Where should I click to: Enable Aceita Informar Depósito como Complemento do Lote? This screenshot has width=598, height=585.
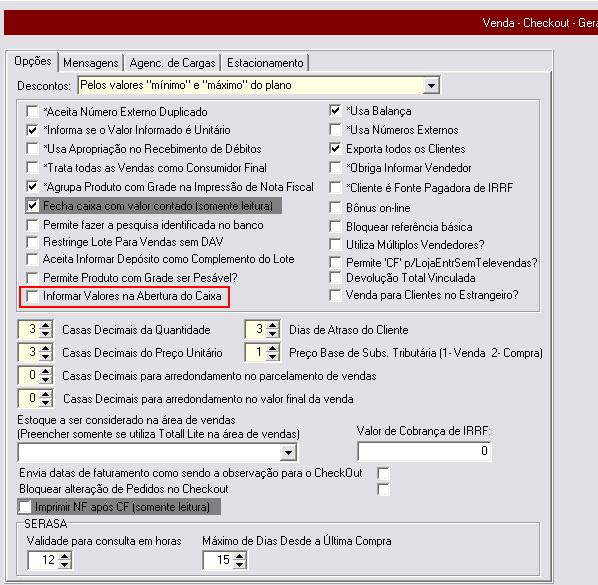pyautogui.click(x=32, y=259)
